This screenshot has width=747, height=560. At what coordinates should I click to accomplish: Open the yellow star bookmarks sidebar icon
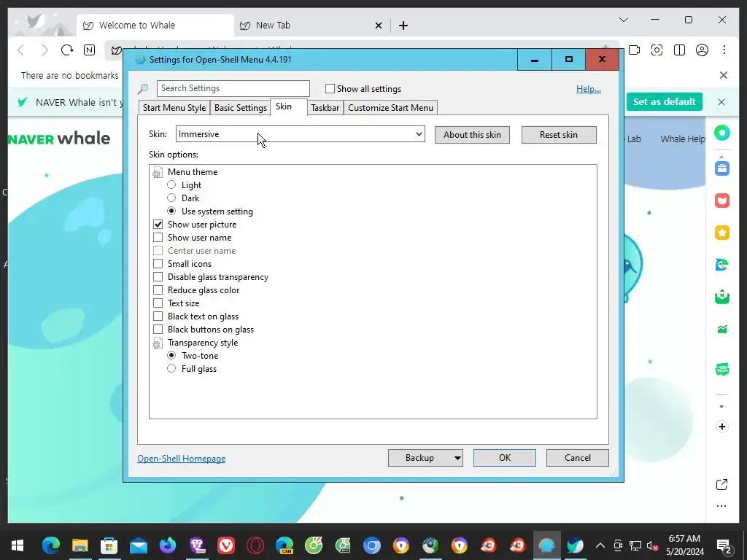pyautogui.click(x=721, y=233)
